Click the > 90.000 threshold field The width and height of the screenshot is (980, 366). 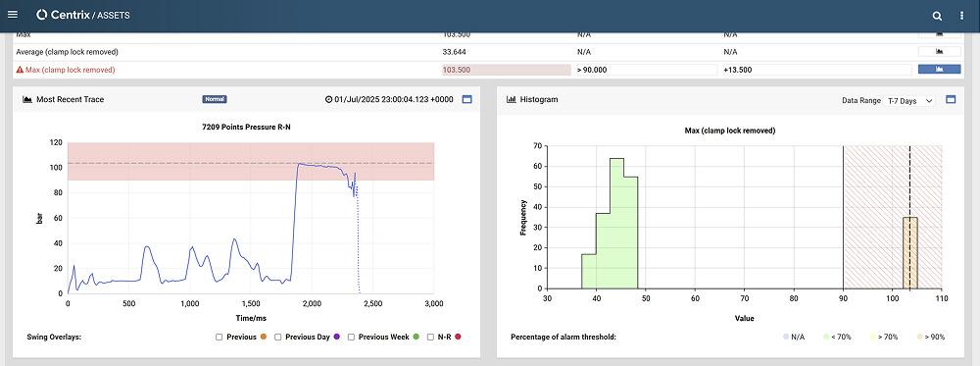tap(646, 70)
